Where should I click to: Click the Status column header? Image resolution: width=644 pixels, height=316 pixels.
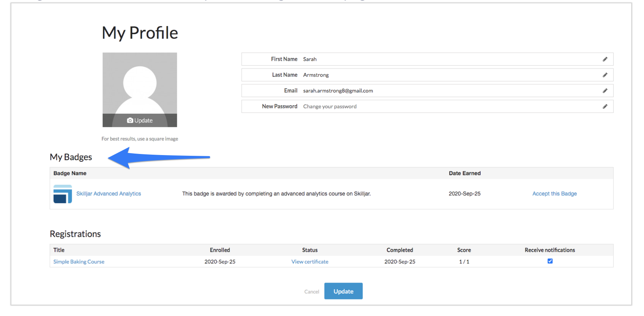click(x=310, y=250)
